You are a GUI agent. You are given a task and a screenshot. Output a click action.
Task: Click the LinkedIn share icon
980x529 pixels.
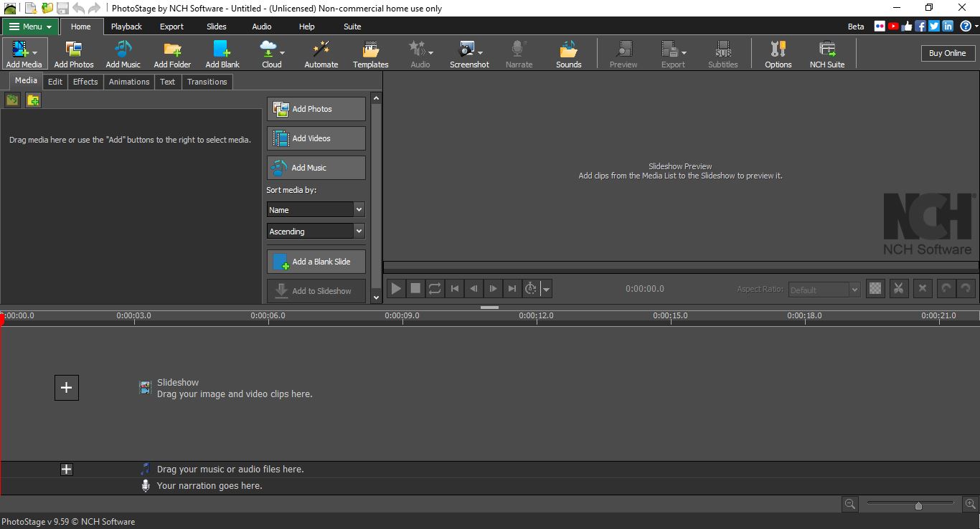(x=948, y=27)
